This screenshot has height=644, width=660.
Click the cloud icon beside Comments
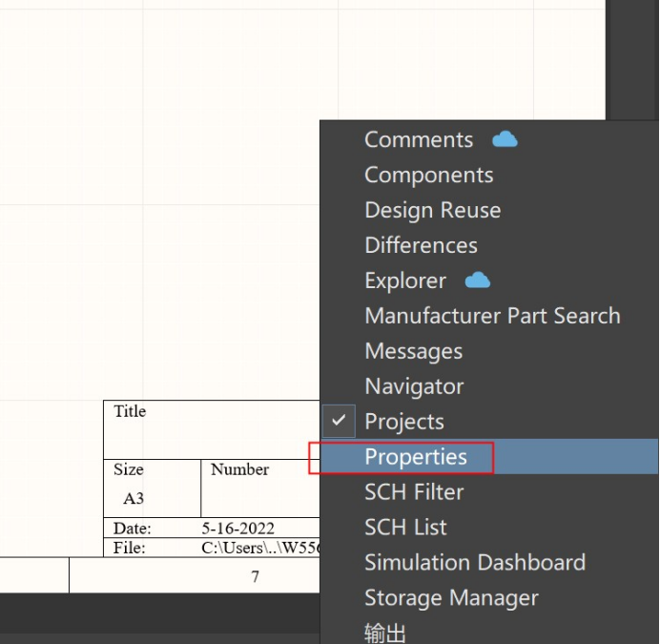[x=505, y=139]
